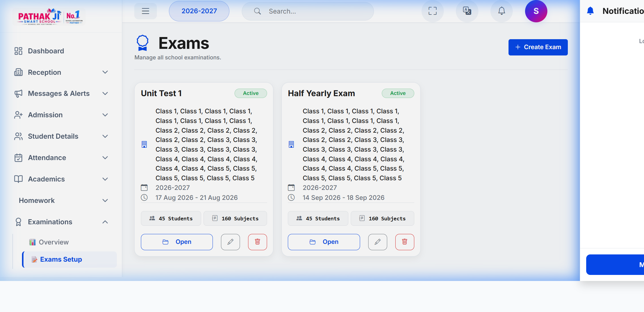This screenshot has height=312, width=644.
Task: Expand the Attendance chevron
Action: (105, 158)
